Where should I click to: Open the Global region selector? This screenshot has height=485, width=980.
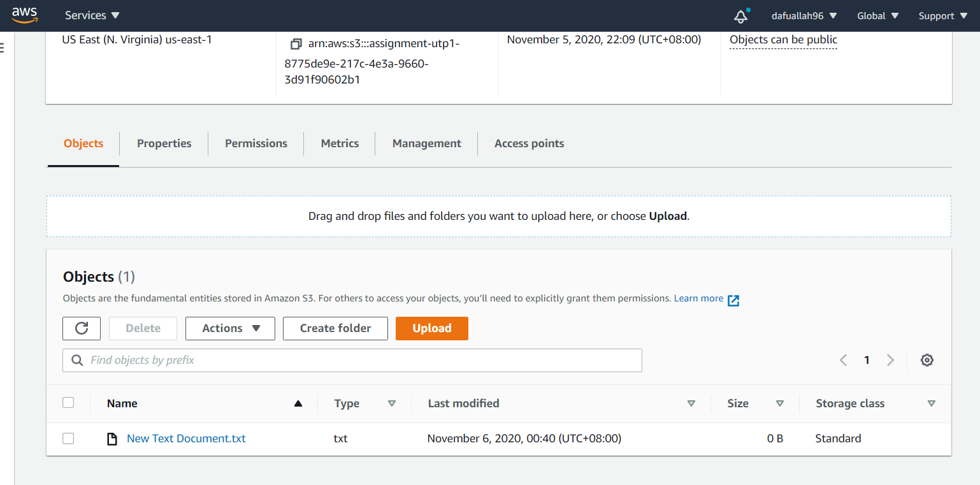878,16
